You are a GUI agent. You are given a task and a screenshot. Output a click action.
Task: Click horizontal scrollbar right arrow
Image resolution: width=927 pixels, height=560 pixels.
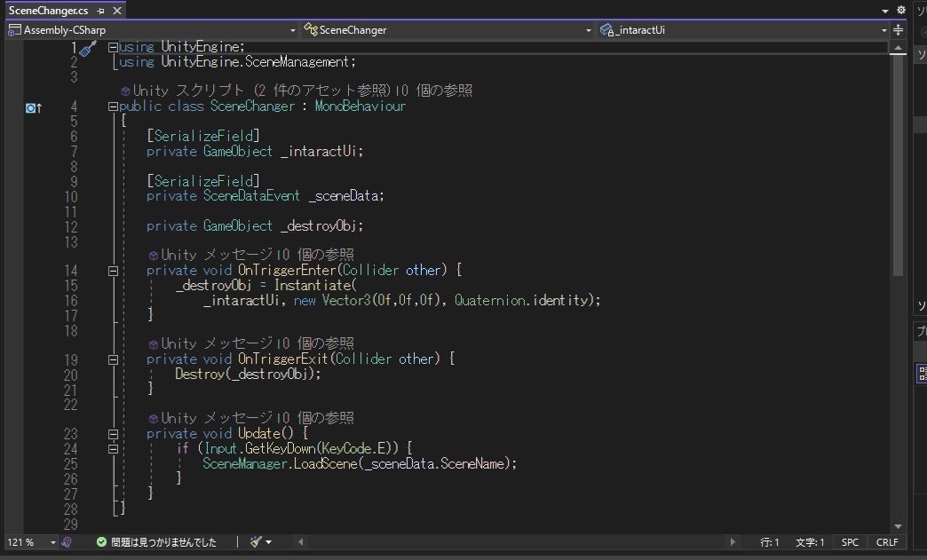[x=733, y=541]
